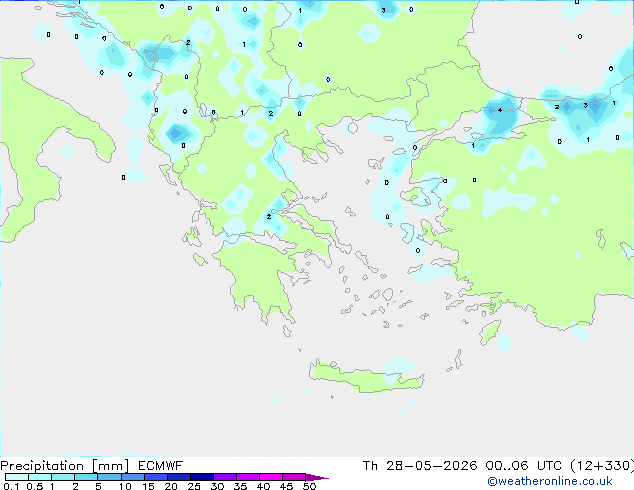The height and width of the screenshot is (490, 634).
Task: Pick the legend swatch between 2 and 5
Action: click(86, 477)
